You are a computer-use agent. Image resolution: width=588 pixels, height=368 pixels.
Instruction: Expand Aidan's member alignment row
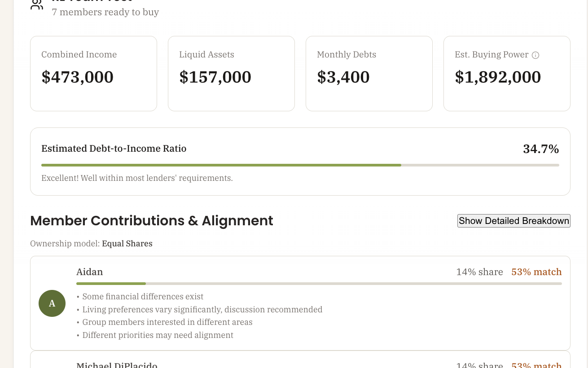tap(300, 303)
